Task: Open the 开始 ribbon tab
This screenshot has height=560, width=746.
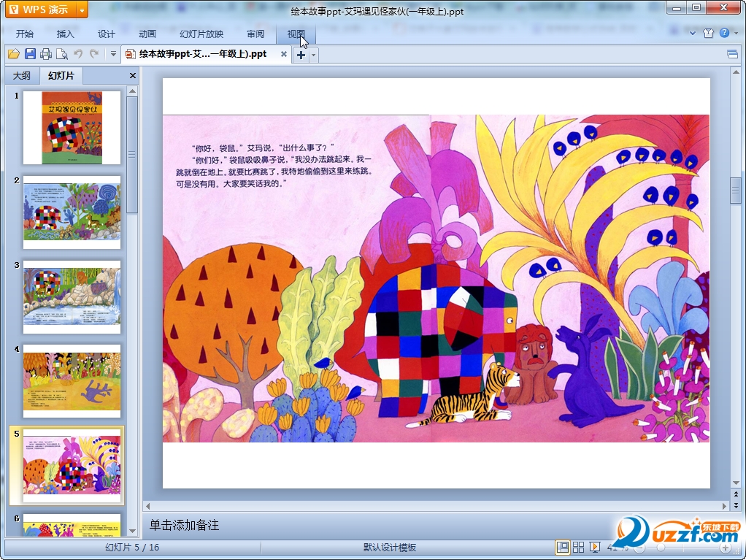Action: (24, 34)
